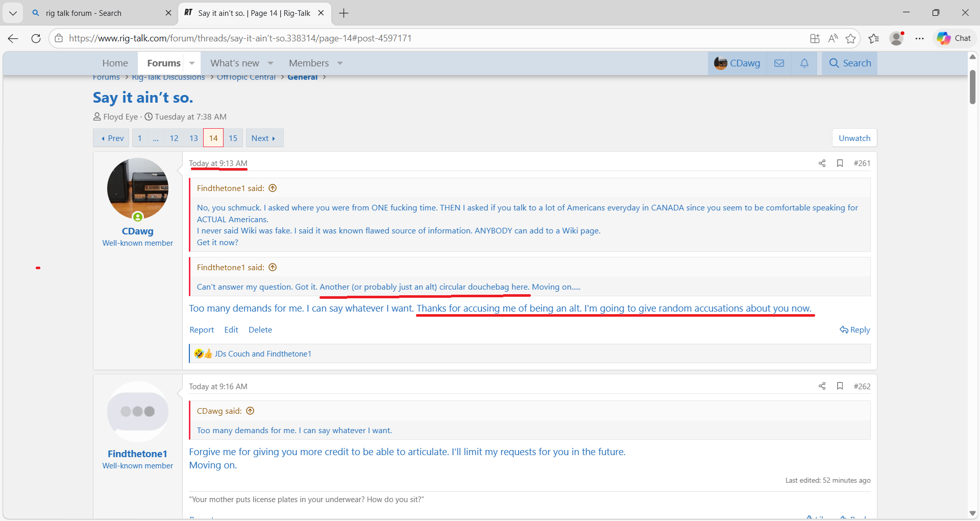980x521 pixels.
Task: Jump to first quoted Findthetone1 post
Action: point(273,188)
